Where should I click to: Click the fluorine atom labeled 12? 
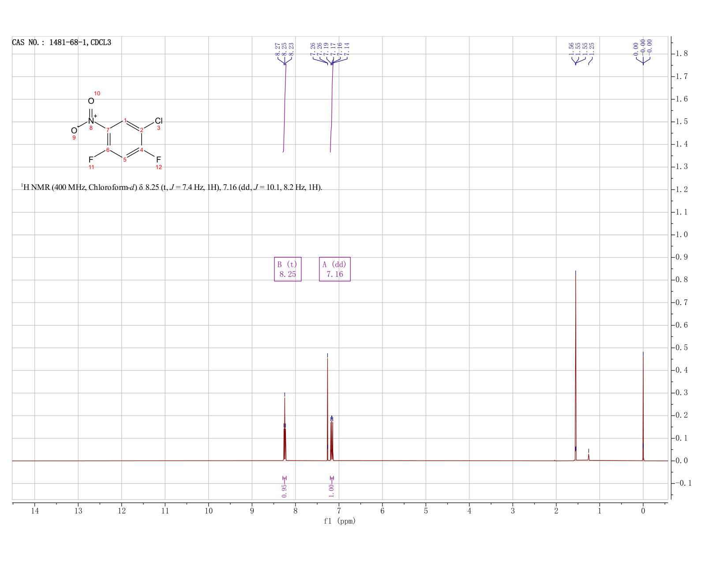click(x=159, y=159)
